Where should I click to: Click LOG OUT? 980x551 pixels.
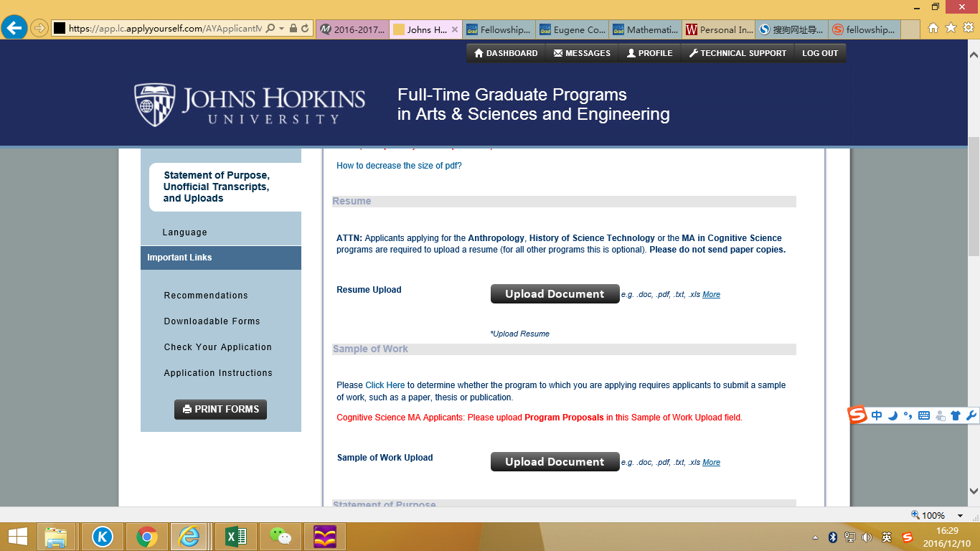[x=820, y=53]
